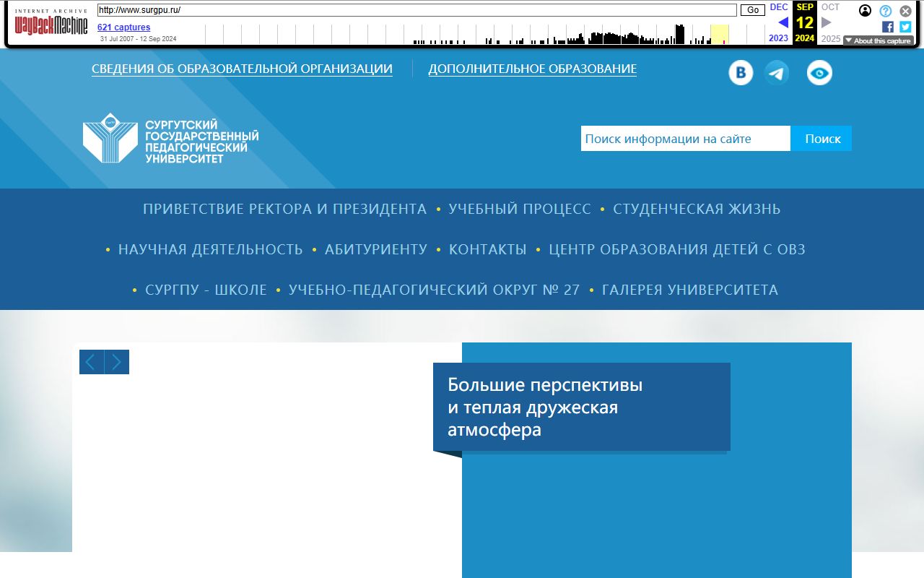
Task: Click the university logo emblem
Action: click(110, 137)
